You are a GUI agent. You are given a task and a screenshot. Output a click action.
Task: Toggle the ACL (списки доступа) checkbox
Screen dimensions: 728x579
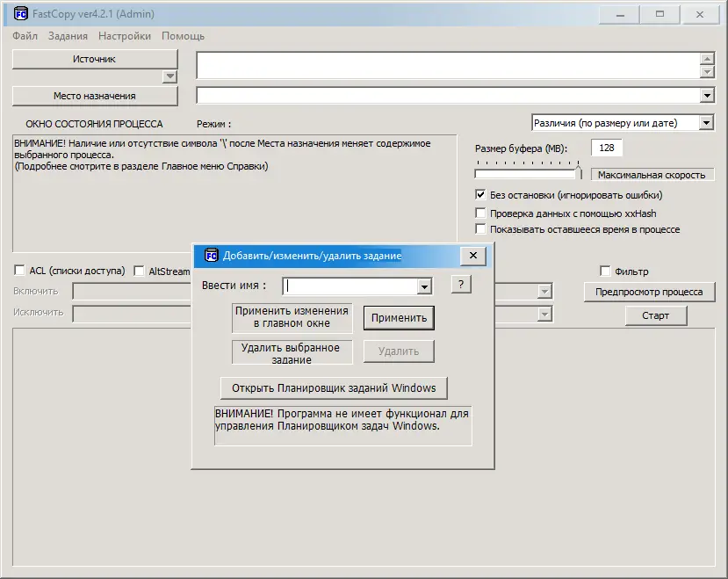click(x=19, y=270)
